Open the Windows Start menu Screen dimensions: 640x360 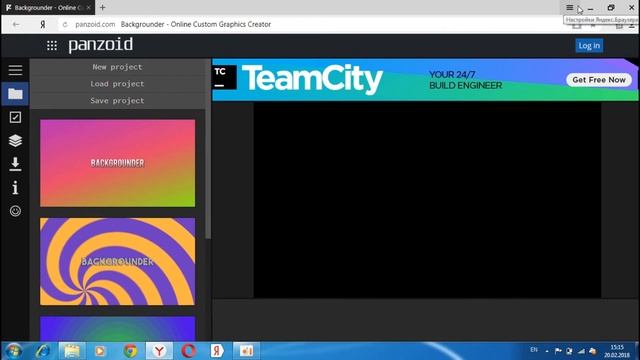point(14,351)
